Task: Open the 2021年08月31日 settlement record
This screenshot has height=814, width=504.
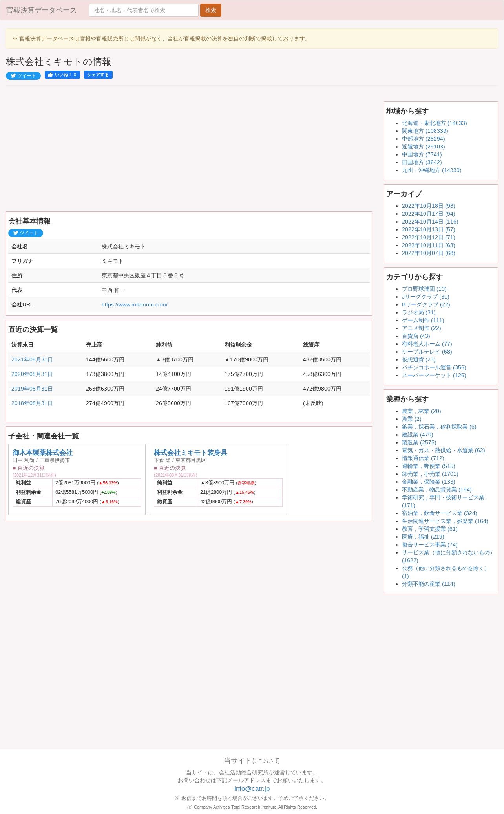Action: (x=32, y=359)
